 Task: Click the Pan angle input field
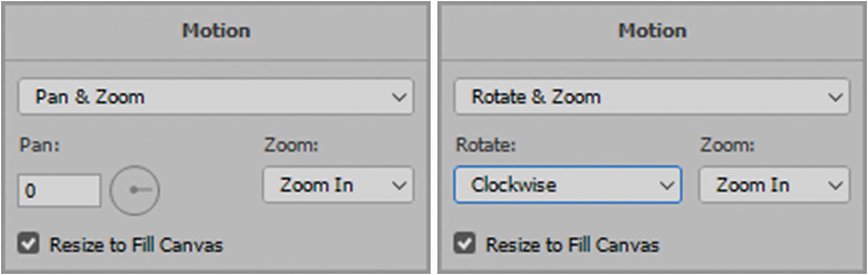pos(59,191)
